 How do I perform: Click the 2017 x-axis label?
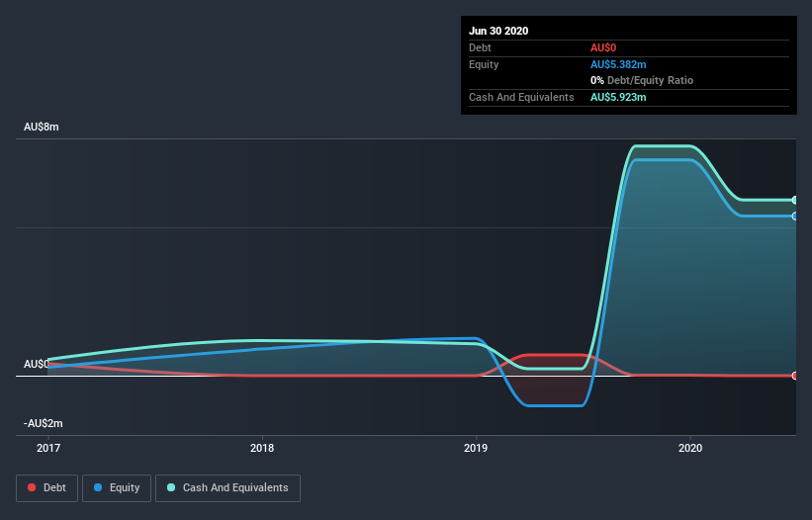click(x=48, y=448)
